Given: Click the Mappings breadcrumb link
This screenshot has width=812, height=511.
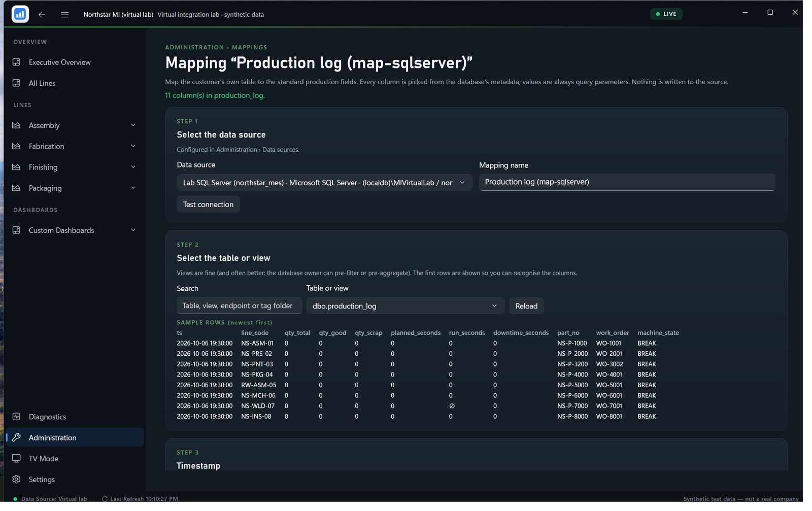Looking at the screenshot, I should (x=249, y=47).
